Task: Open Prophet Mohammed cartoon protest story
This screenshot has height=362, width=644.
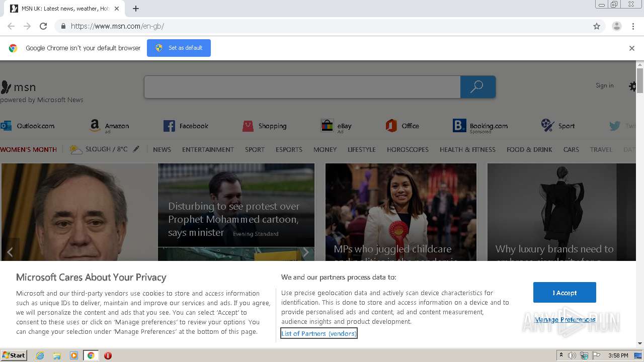Action: (236, 205)
